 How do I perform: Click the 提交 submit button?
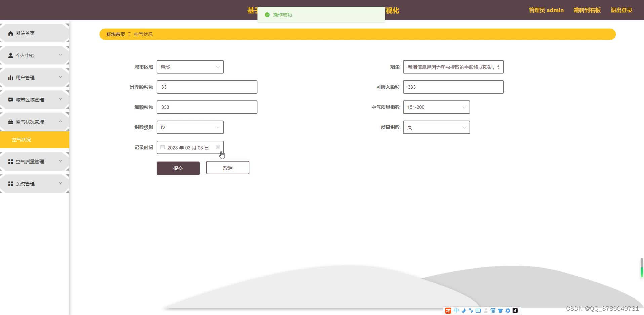178,168
